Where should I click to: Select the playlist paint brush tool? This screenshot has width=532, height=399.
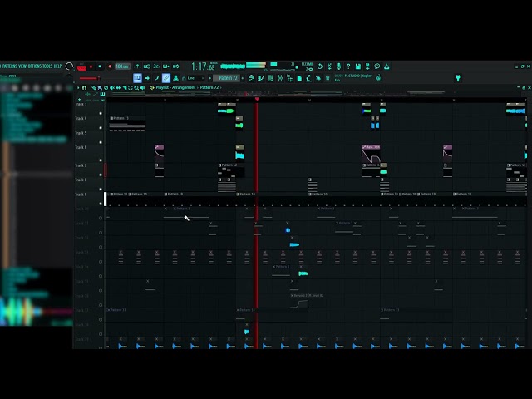[x=100, y=87]
